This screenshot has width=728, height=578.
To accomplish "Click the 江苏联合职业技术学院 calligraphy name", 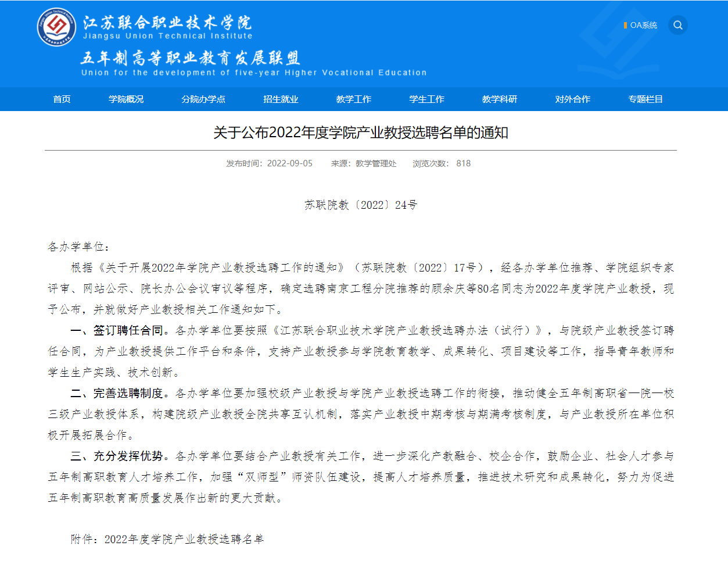I will pos(167,23).
